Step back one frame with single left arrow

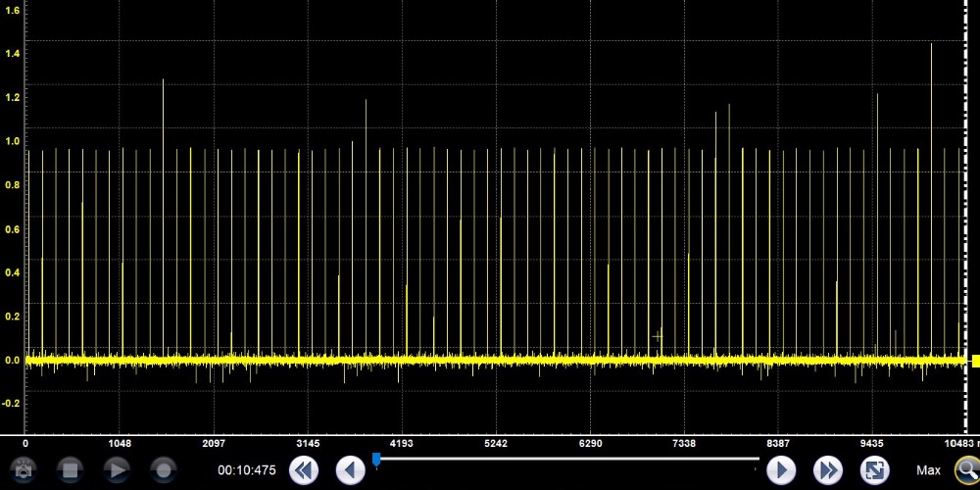tap(350, 470)
